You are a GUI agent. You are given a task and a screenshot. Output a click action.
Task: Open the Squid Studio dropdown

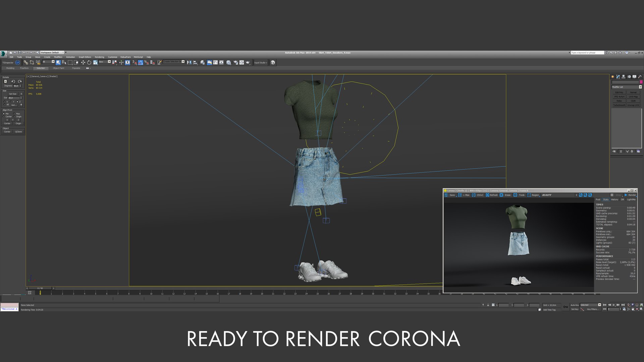[261, 63]
